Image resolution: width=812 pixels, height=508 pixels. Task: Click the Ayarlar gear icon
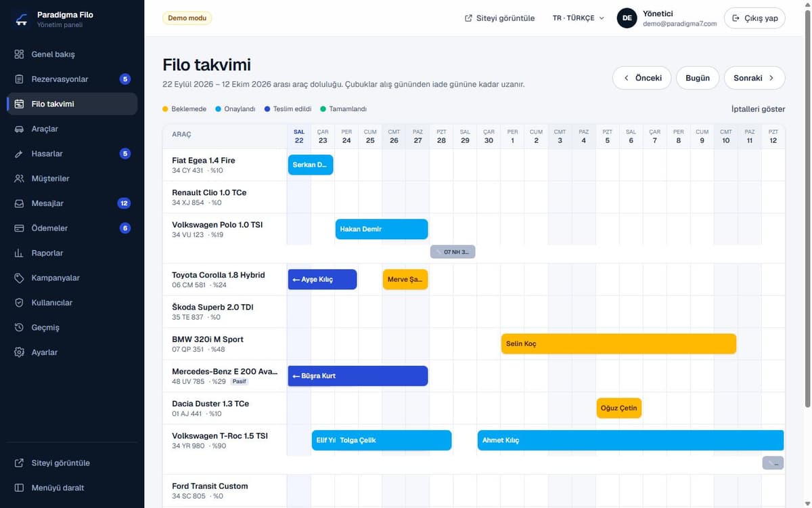click(19, 352)
